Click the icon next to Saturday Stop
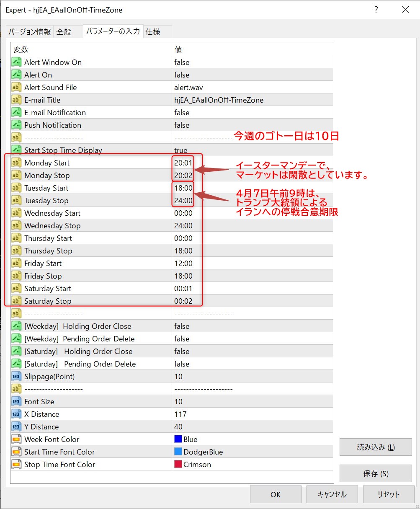 coord(16,301)
